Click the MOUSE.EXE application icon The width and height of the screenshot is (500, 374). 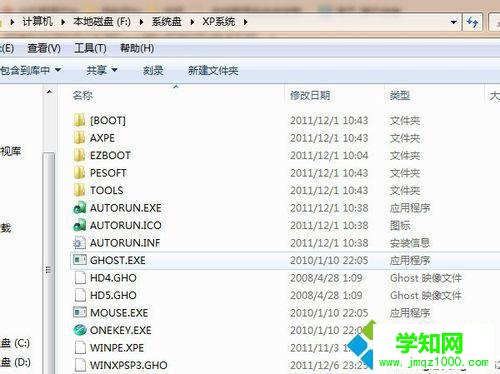[x=80, y=312]
